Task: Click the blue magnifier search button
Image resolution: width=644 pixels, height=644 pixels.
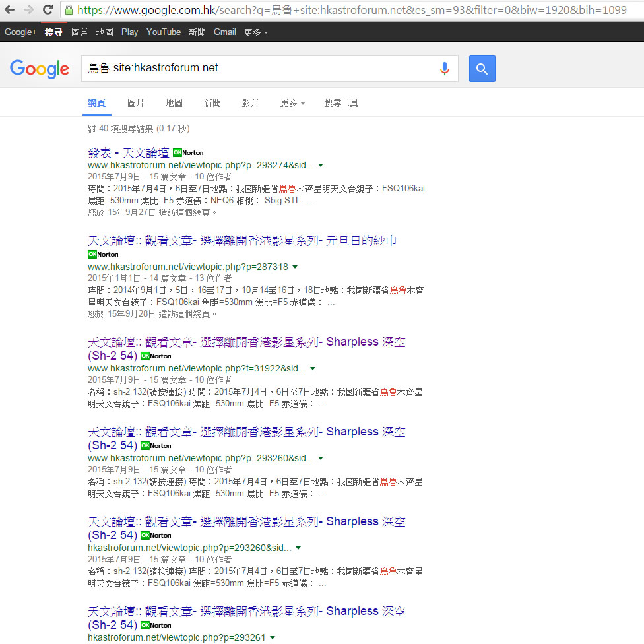Action: coord(482,69)
